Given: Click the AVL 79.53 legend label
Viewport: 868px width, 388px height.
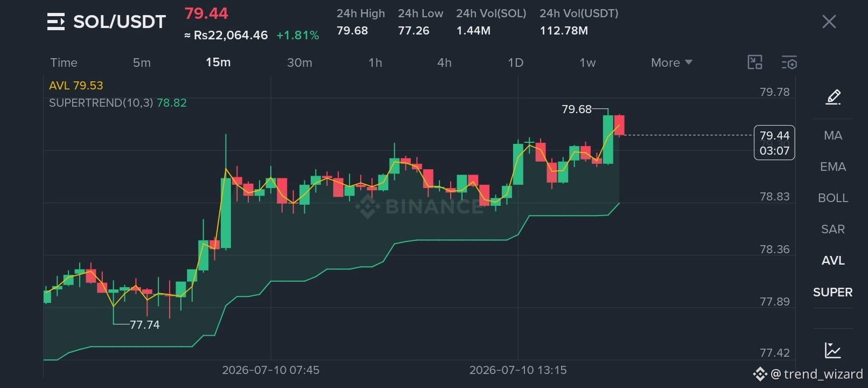Looking at the screenshot, I should (x=76, y=86).
